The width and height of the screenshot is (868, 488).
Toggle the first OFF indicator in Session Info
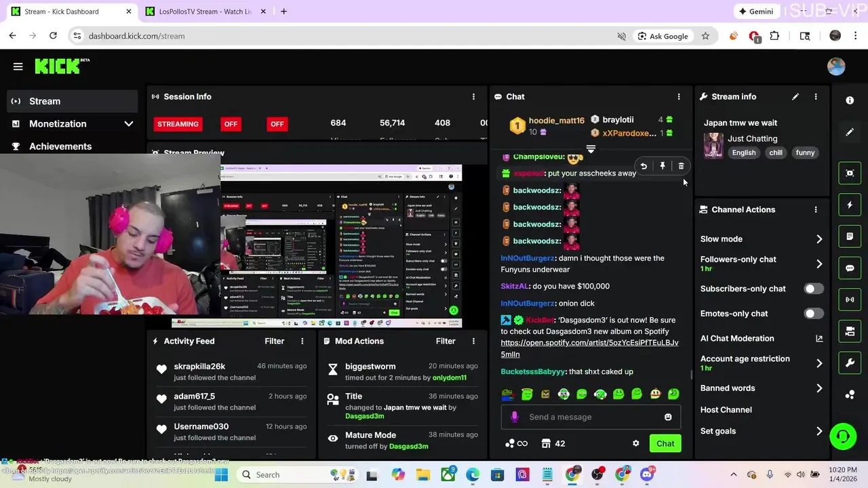(231, 124)
